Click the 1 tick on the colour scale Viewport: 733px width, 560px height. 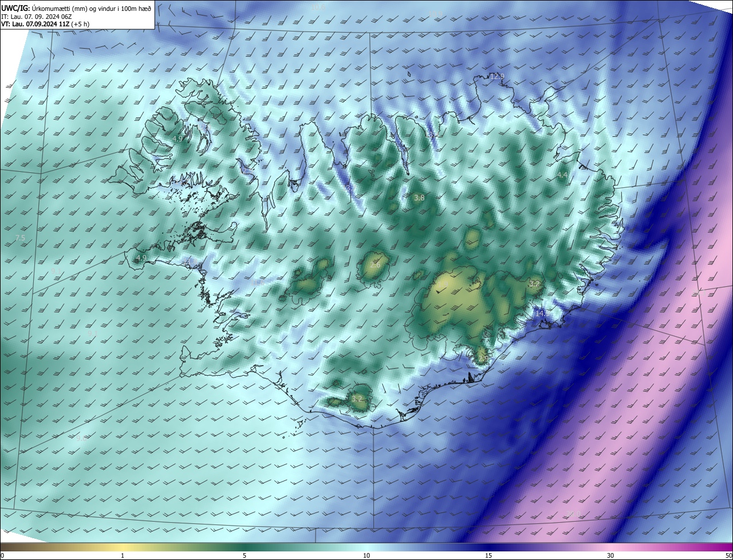pos(123,555)
